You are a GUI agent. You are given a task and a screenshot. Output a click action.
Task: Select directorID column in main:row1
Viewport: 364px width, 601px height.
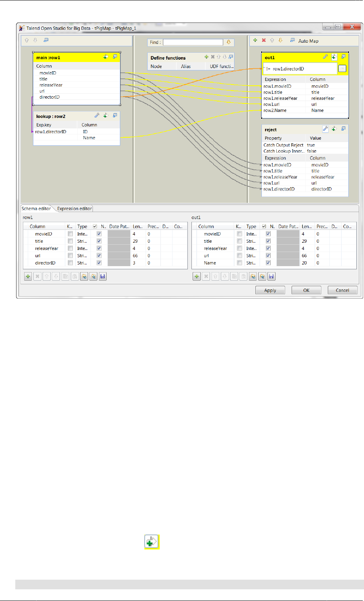(x=49, y=97)
